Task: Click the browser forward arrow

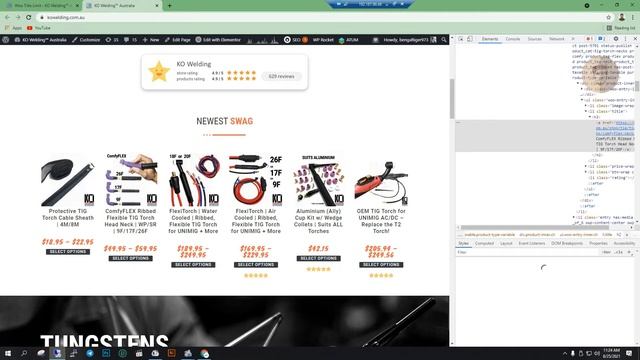Action: pos(18,17)
